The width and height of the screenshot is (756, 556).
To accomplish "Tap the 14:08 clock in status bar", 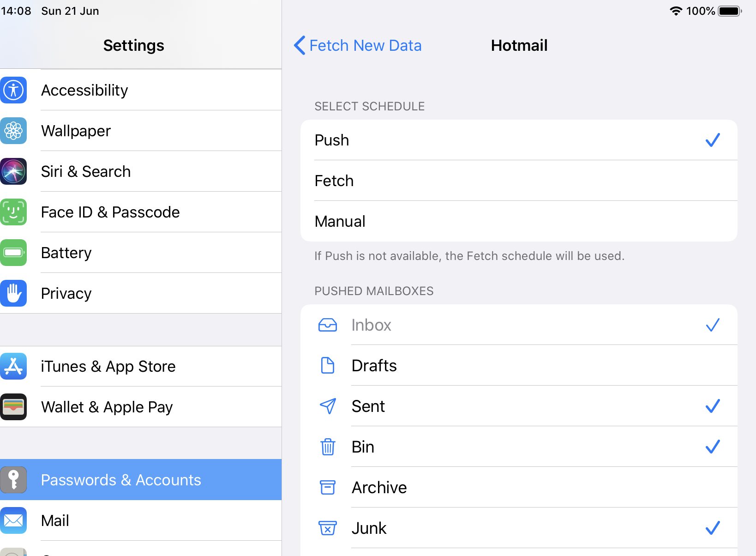I will pos(16,11).
